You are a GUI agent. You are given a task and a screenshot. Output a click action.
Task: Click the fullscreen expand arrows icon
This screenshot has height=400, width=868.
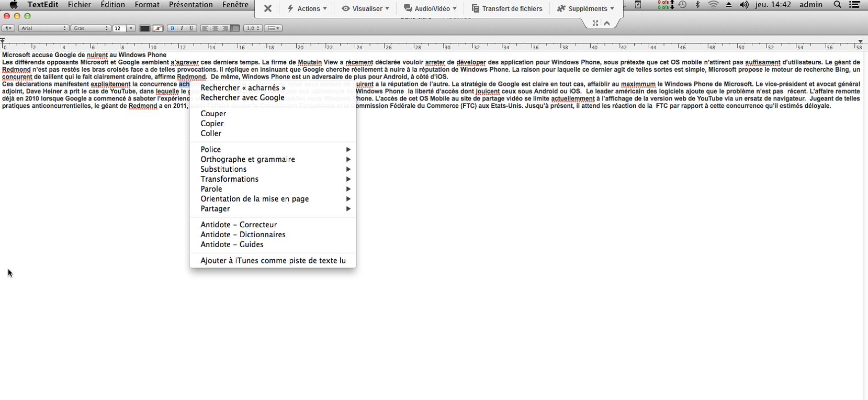pyautogui.click(x=595, y=23)
